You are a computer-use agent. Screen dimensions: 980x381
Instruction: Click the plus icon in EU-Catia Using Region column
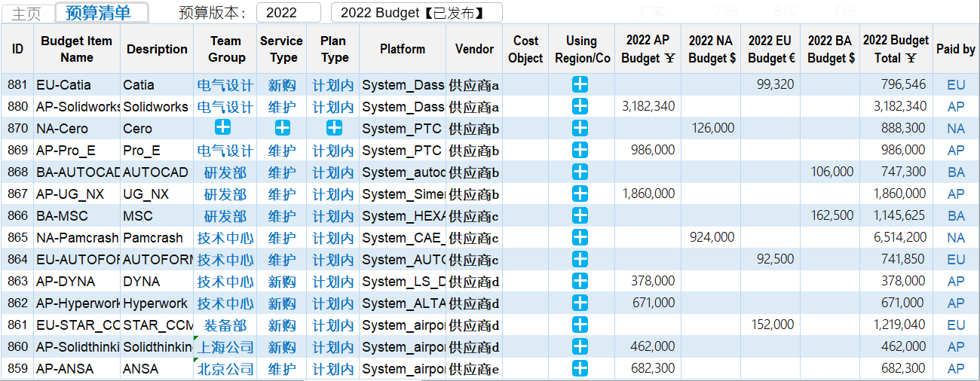580,85
